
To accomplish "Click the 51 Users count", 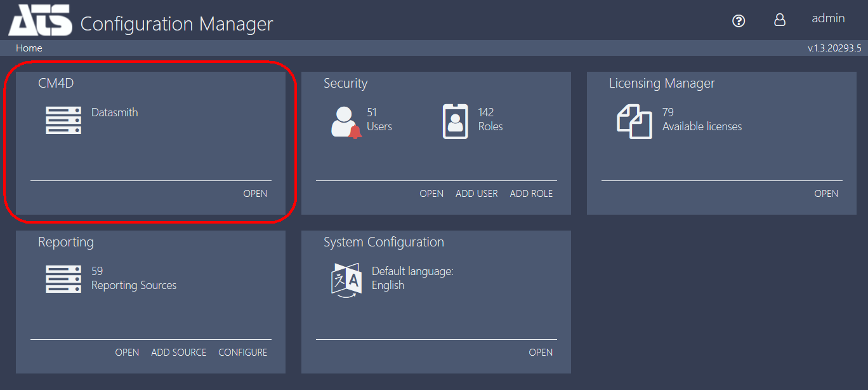I will [379, 119].
